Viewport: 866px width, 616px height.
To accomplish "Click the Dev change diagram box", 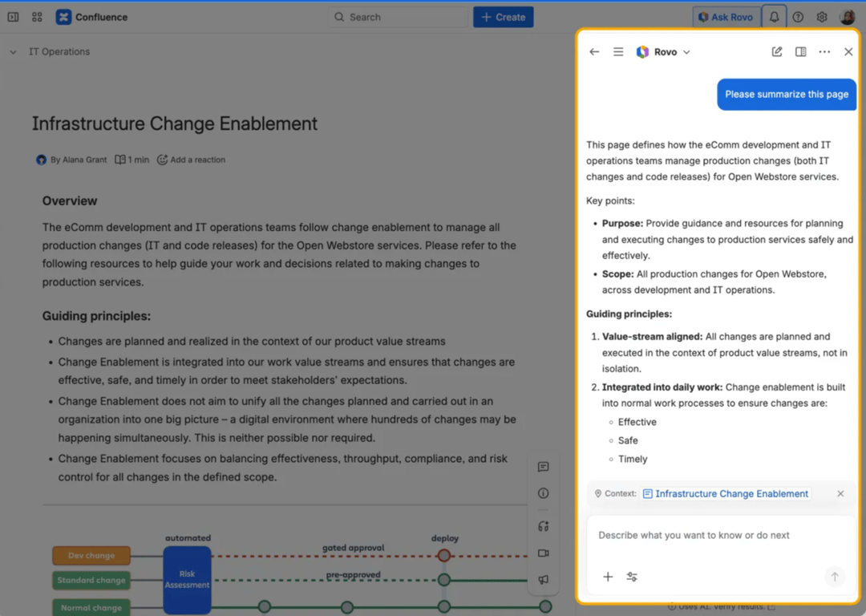I will click(x=91, y=555).
